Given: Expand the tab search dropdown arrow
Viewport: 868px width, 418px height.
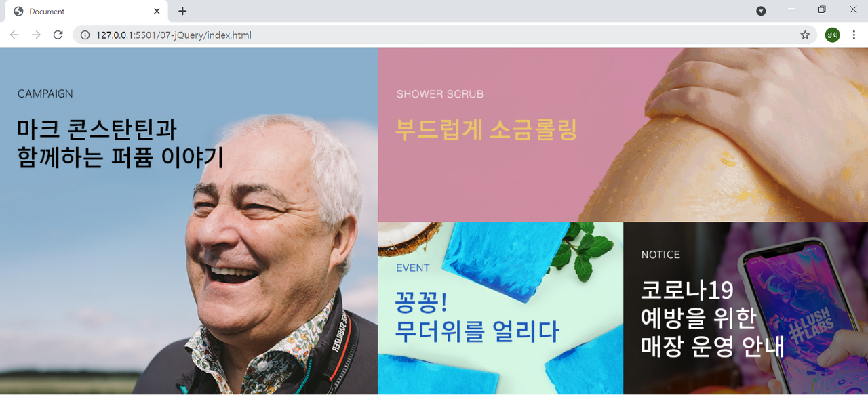Looking at the screenshot, I should pyautogui.click(x=761, y=11).
